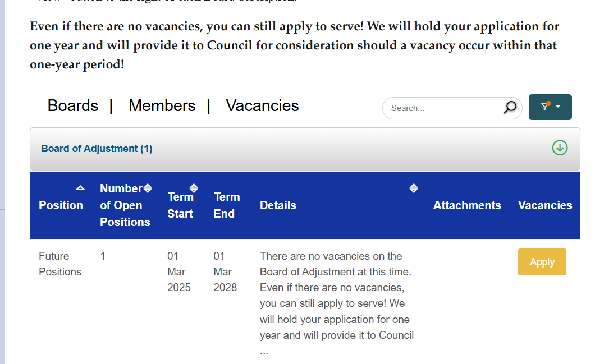This screenshot has height=364, width=595.
Task: Expand the truncated details ellipsis
Action: coord(264,352)
